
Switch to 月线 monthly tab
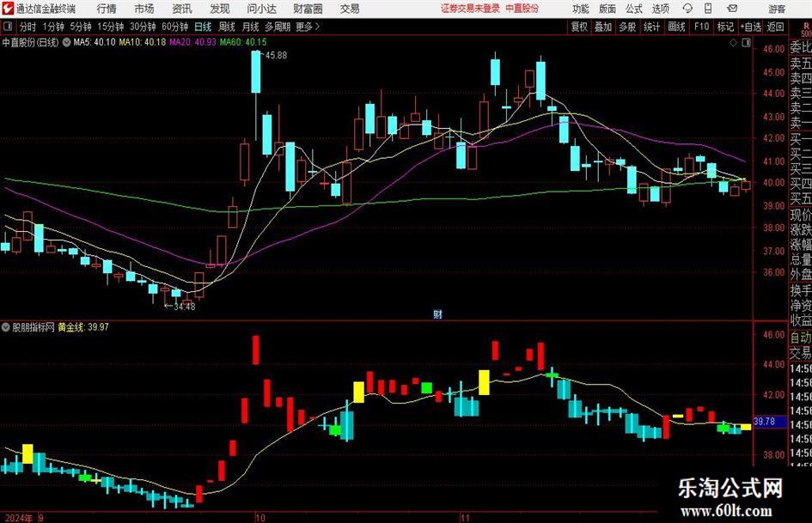click(x=250, y=27)
